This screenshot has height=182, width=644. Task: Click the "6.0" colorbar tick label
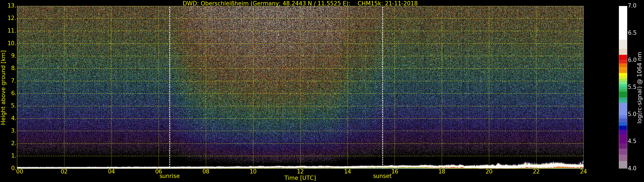click(x=632, y=60)
